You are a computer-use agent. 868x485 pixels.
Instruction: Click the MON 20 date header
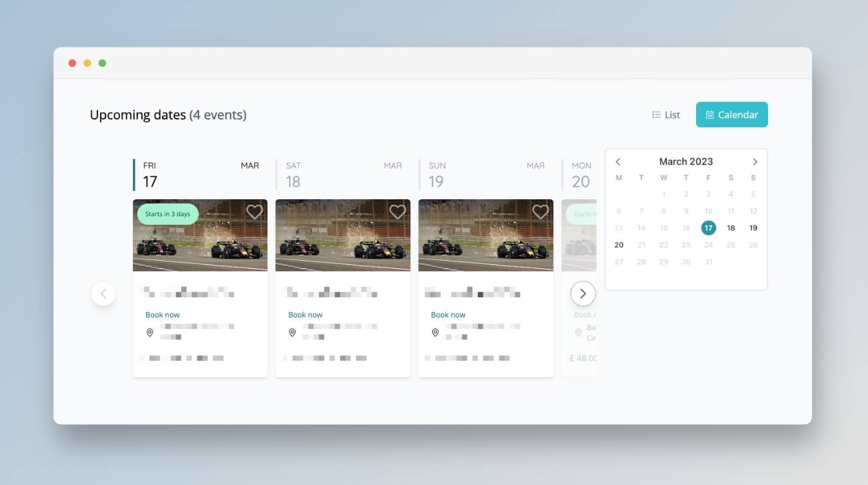pos(579,174)
